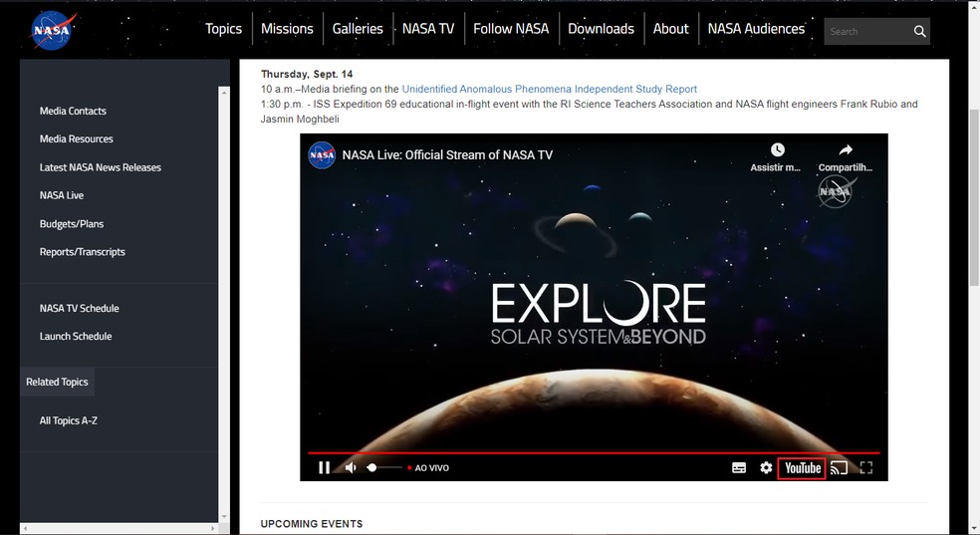Toggle subtitles in the video player

pyautogui.click(x=739, y=467)
